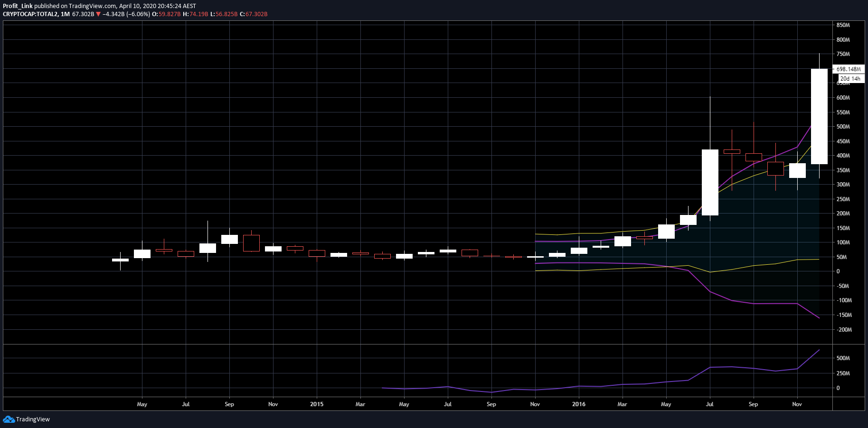868x428 pixels.
Task: Click the 2015 label on time axis
Action: pyautogui.click(x=317, y=404)
